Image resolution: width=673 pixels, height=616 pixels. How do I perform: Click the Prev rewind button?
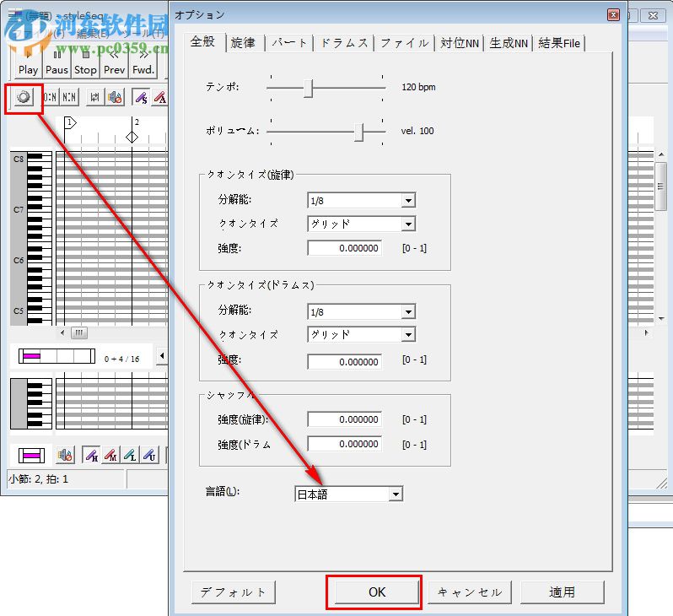[114, 63]
